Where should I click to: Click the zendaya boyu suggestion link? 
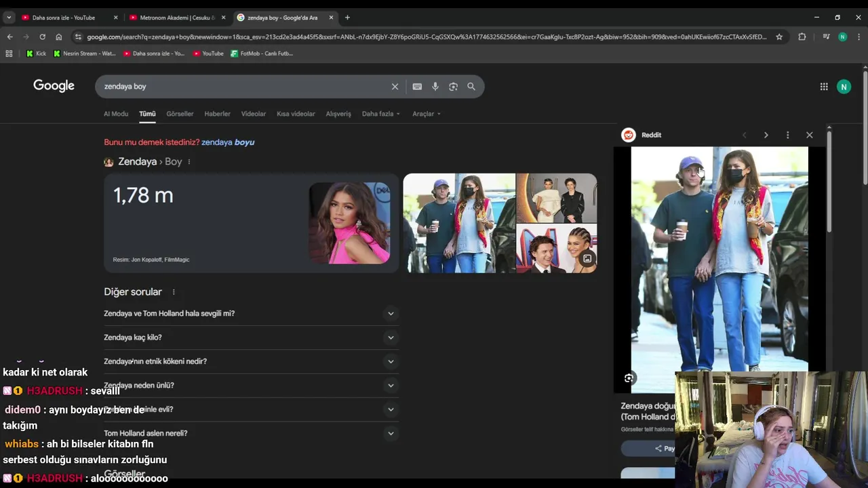(228, 142)
